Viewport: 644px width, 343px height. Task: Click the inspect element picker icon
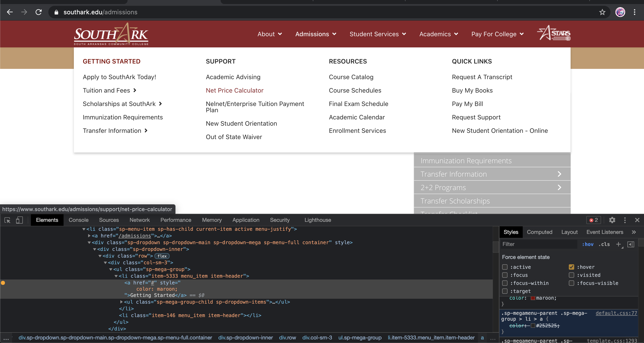(x=7, y=220)
